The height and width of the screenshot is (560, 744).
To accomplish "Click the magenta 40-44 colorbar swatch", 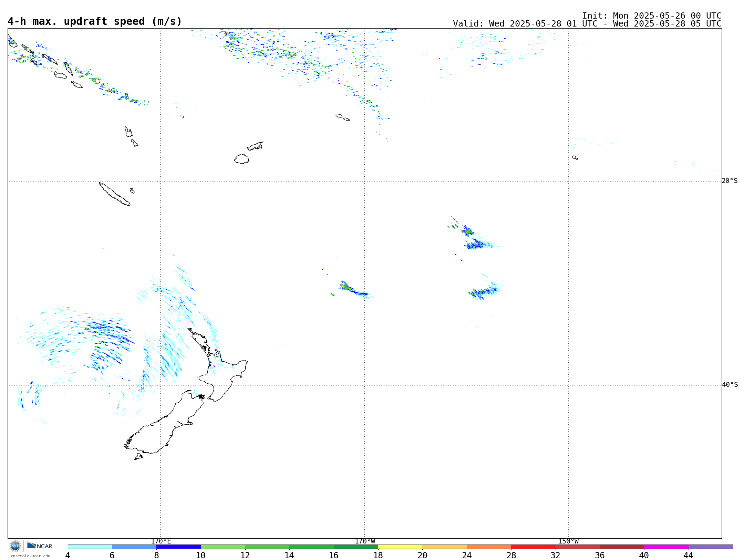I will tap(666, 547).
